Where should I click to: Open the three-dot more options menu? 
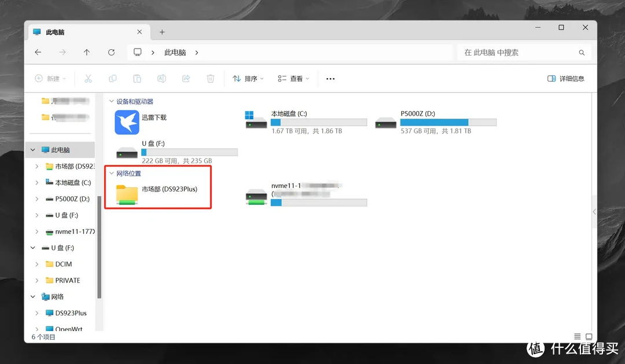(330, 79)
